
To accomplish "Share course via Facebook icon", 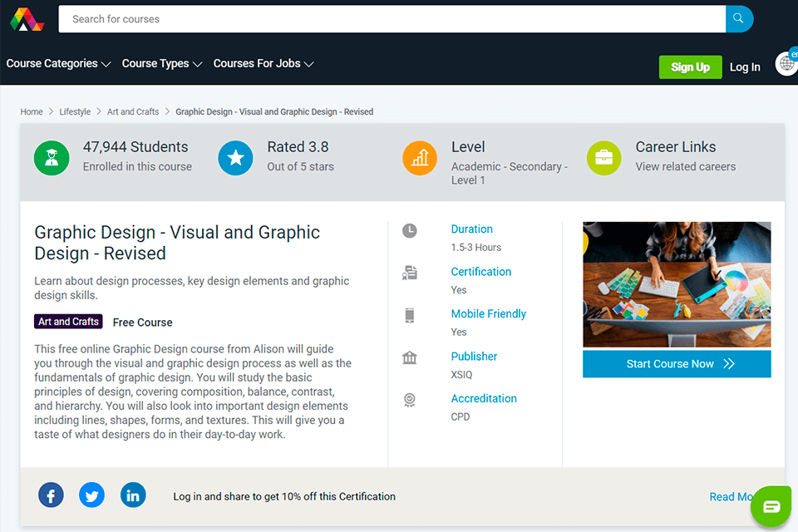I will coord(51,495).
